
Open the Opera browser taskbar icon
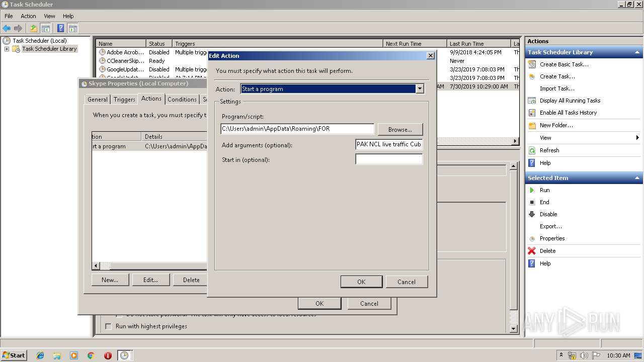coord(108,355)
